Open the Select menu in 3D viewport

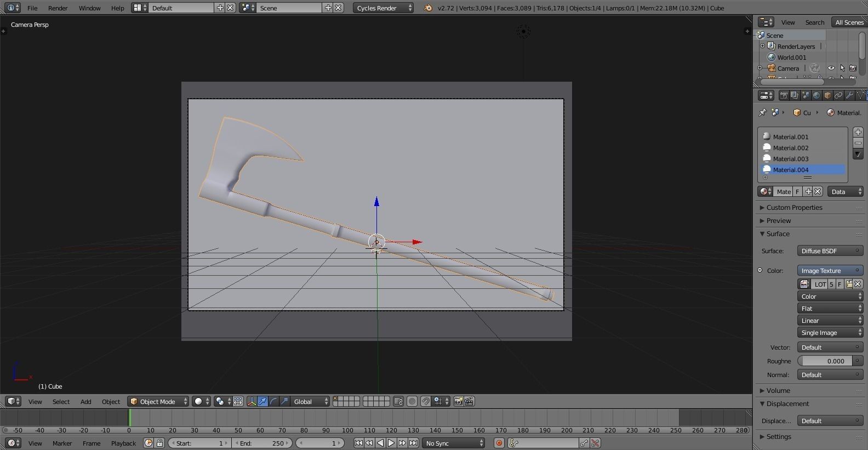pyautogui.click(x=61, y=402)
